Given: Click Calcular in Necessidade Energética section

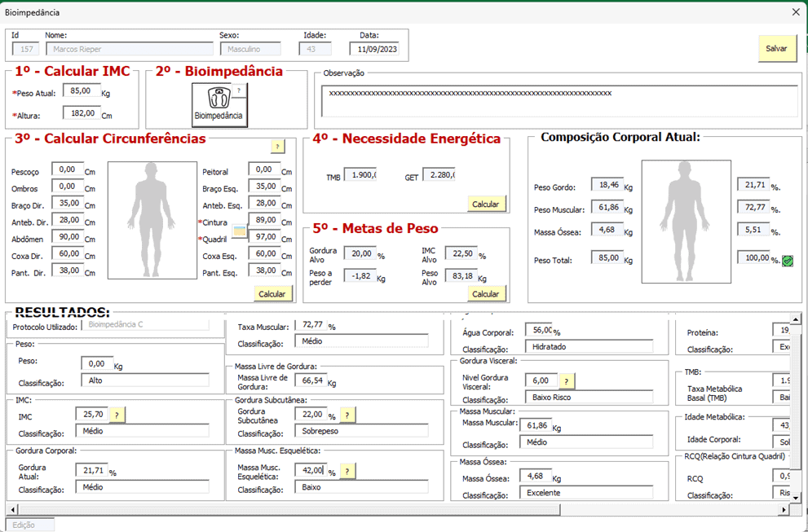Looking at the screenshot, I should click(x=486, y=204).
